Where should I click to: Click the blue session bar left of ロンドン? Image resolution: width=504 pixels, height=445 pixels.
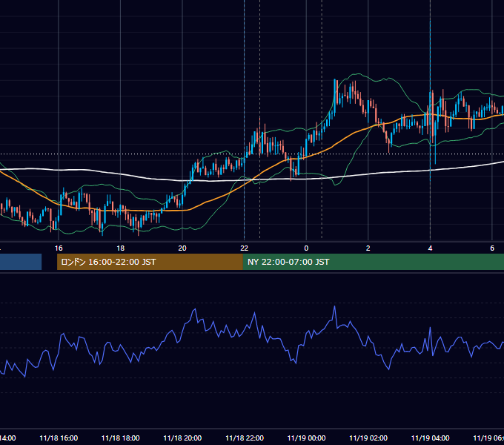(x=21, y=262)
